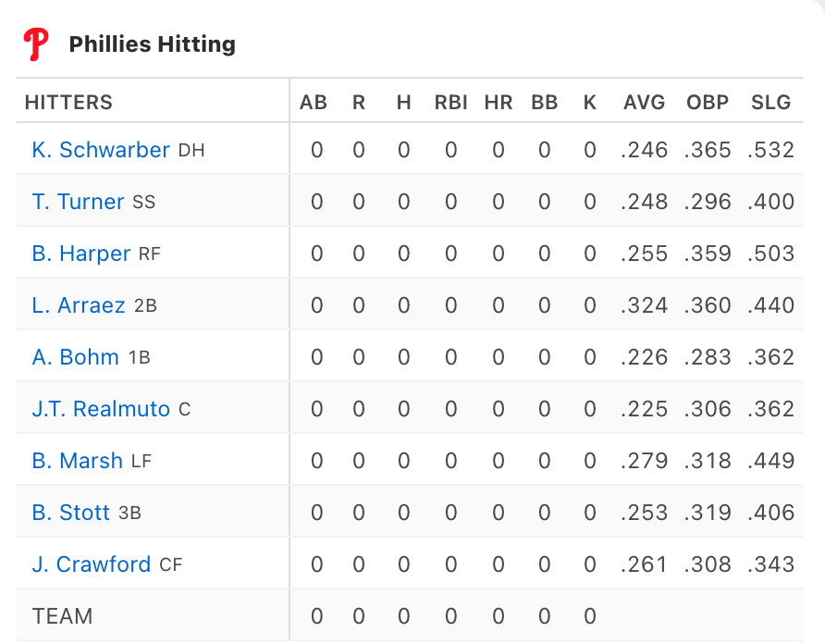Click the TEAM totals row label

tap(63, 616)
